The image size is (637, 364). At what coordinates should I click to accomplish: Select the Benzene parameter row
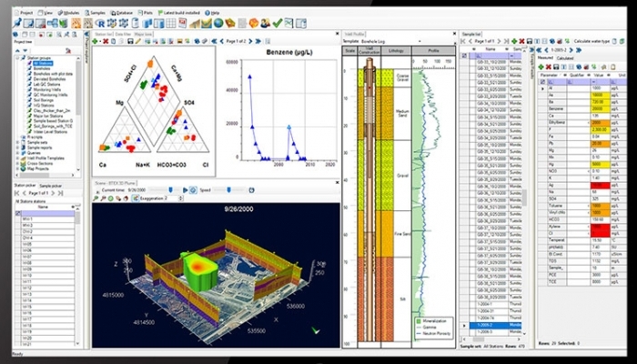[582, 109]
